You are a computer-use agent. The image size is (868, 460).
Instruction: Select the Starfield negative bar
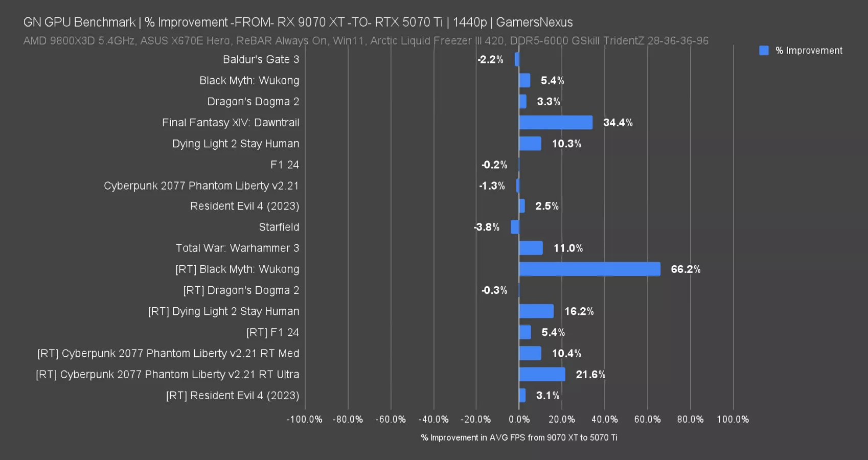(515, 227)
